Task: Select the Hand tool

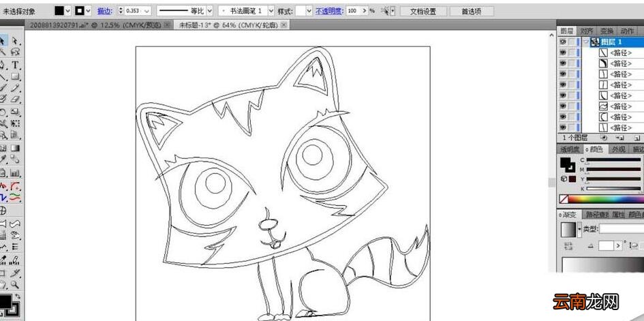Action: (x=3, y=284)
